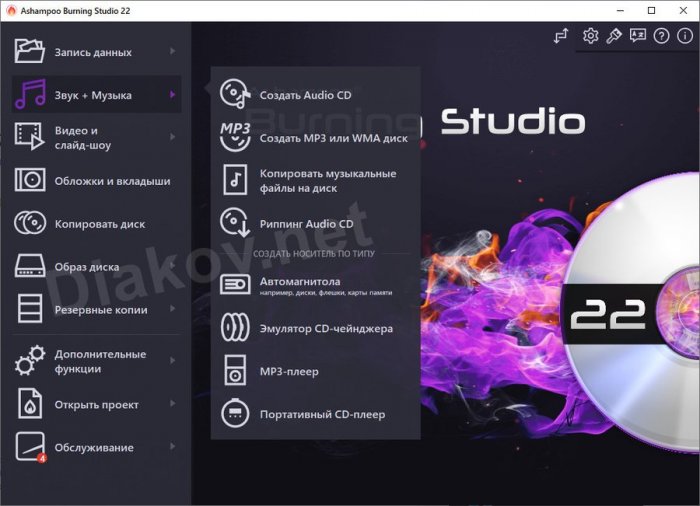Click the Автомагнитола car radio icon
700x506 pixels.
pos(234,285)
